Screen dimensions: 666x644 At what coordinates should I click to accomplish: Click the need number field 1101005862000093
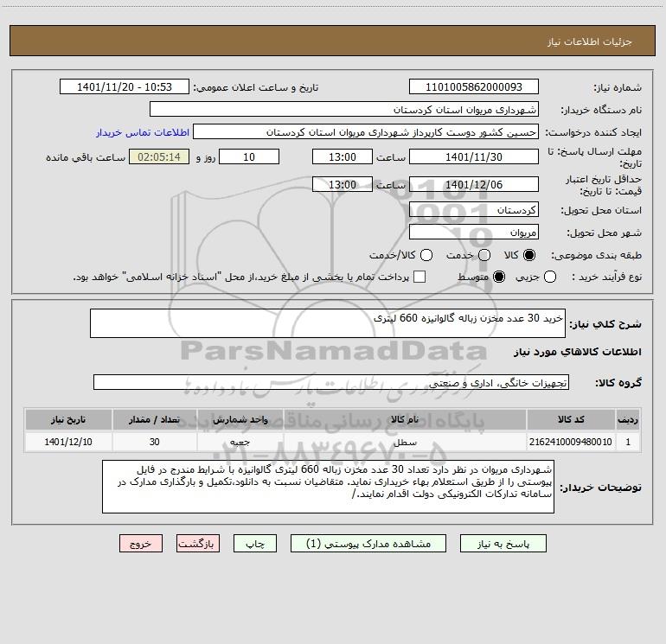(474, 87)
